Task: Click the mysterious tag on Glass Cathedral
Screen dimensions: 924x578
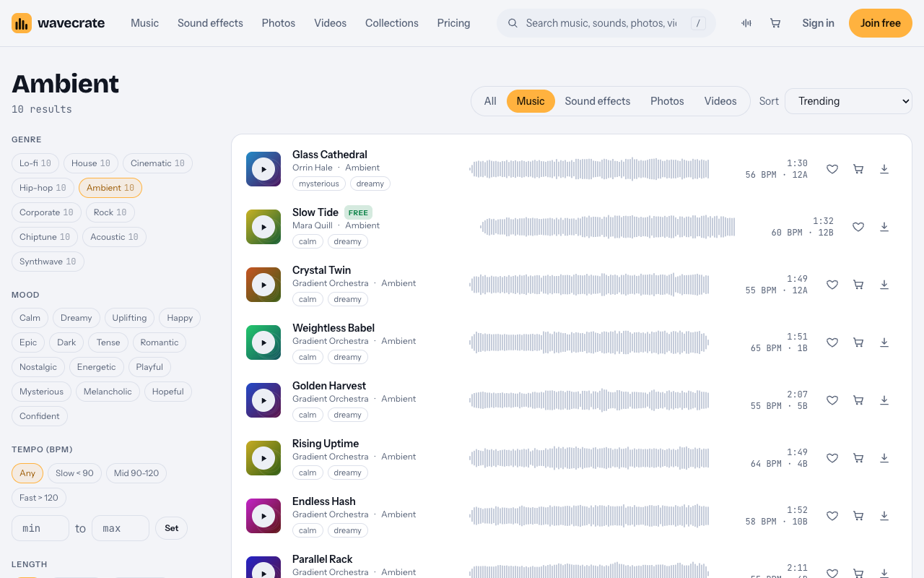Action: [319, 184]
